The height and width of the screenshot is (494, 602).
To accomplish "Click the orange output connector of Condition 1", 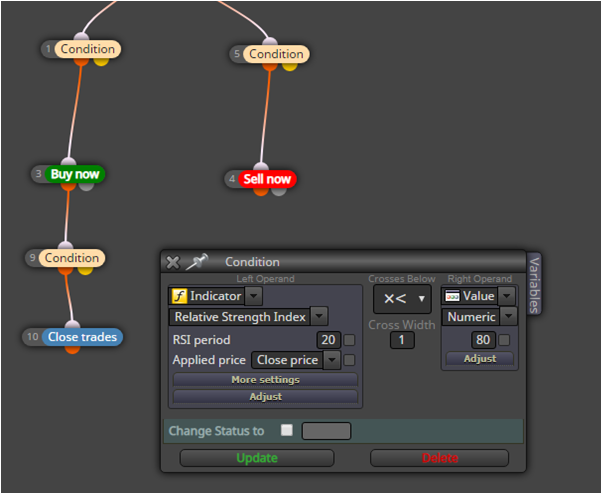I will 81,61.
